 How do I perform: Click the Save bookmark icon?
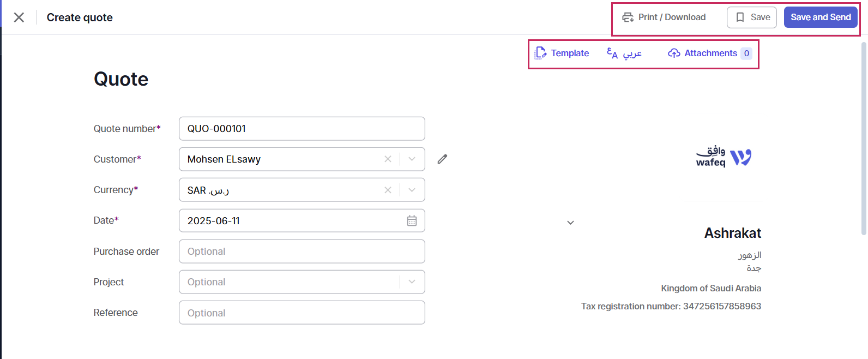(740, 17)
